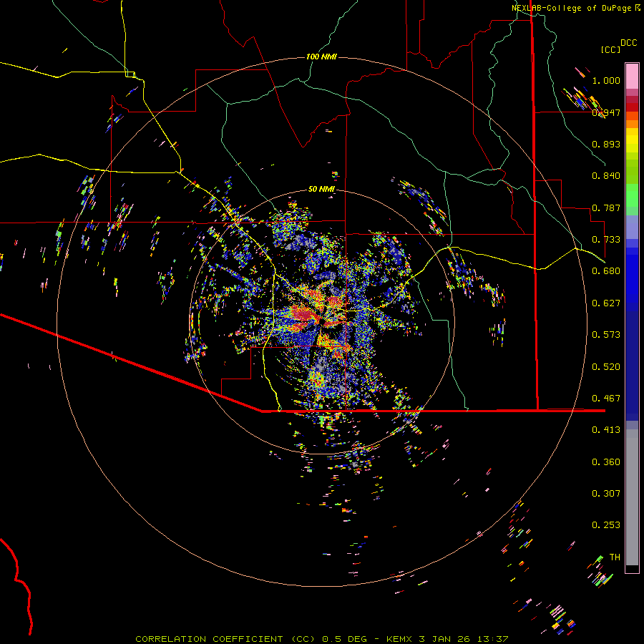The height and width of the screenshot is (644, 644).
Task: Pick the bright green color bar segment
Action: point(632,195)
